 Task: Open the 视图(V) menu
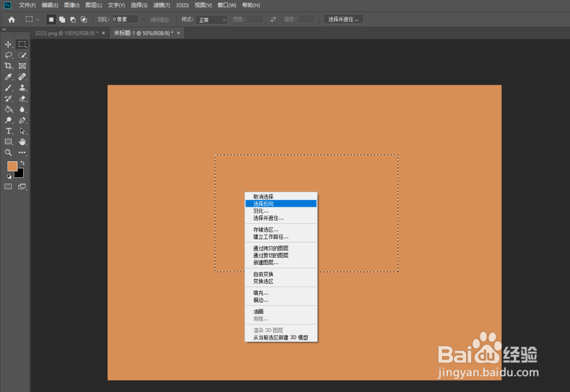click(203, 5)
